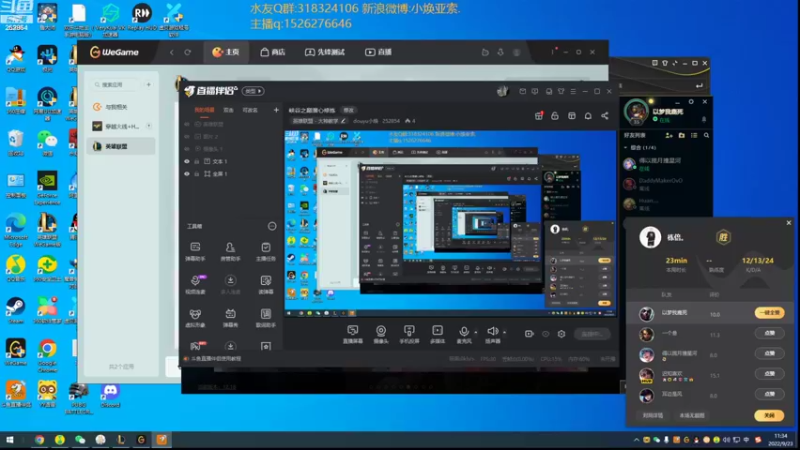Viewport: 800px width, 450px height.
Task: Open 房管助手 tool in toolbox
Action: pos(230,252)
